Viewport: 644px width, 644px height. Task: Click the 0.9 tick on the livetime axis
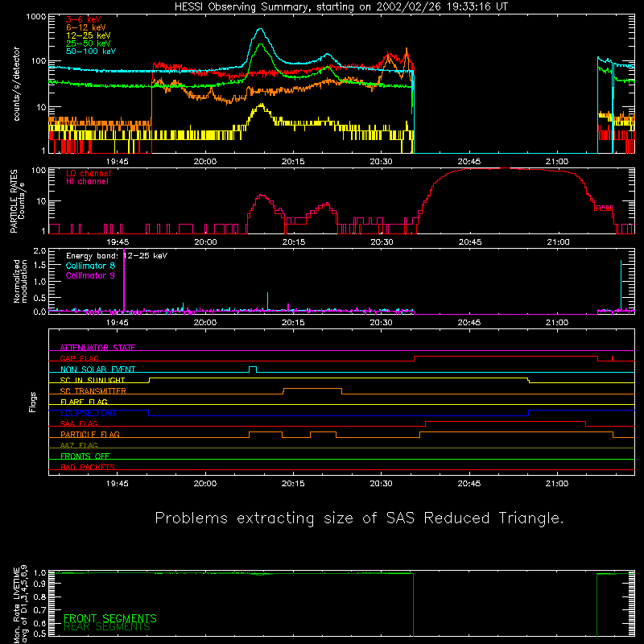39,583
